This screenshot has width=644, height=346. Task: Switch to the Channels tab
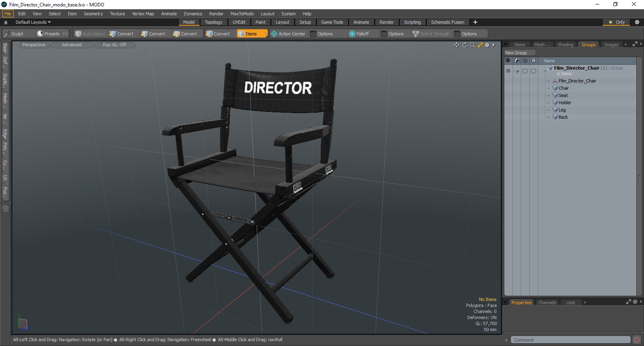(547, 303)
